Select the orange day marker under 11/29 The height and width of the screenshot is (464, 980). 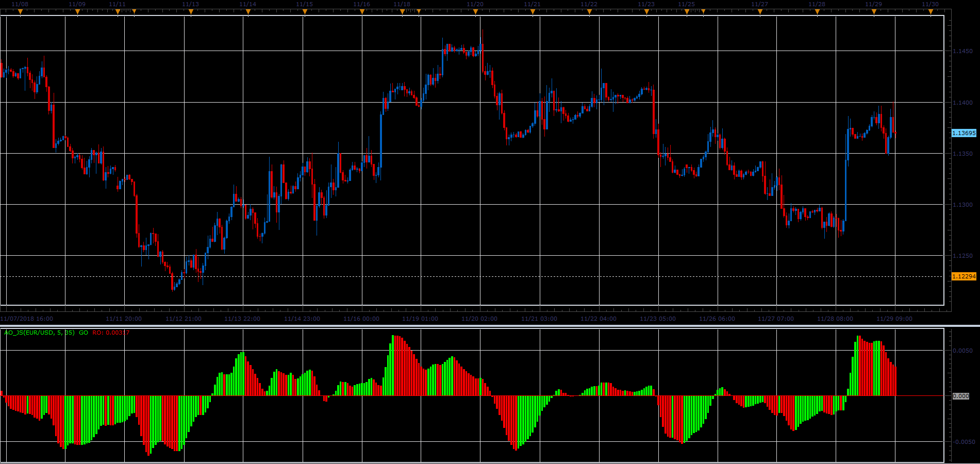[x=874, y=11]
